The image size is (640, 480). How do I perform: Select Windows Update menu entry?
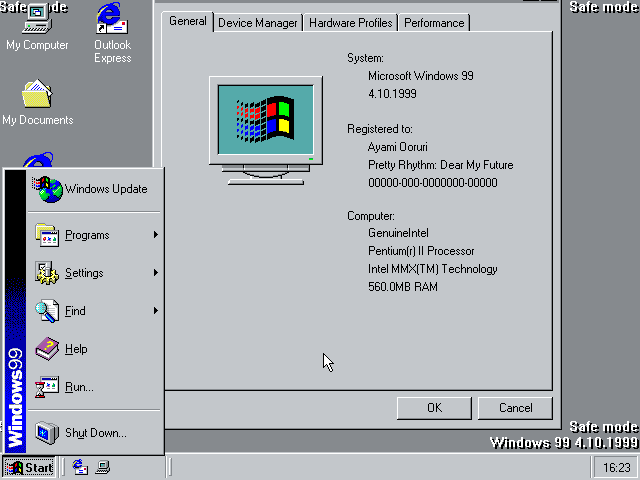(94, 189)
